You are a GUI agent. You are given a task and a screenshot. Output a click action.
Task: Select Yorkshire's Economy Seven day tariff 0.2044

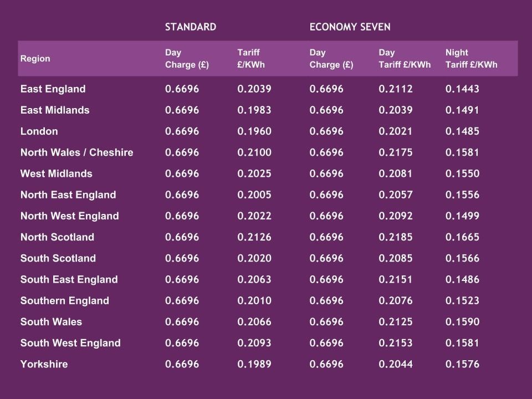[x=396, y=364]
